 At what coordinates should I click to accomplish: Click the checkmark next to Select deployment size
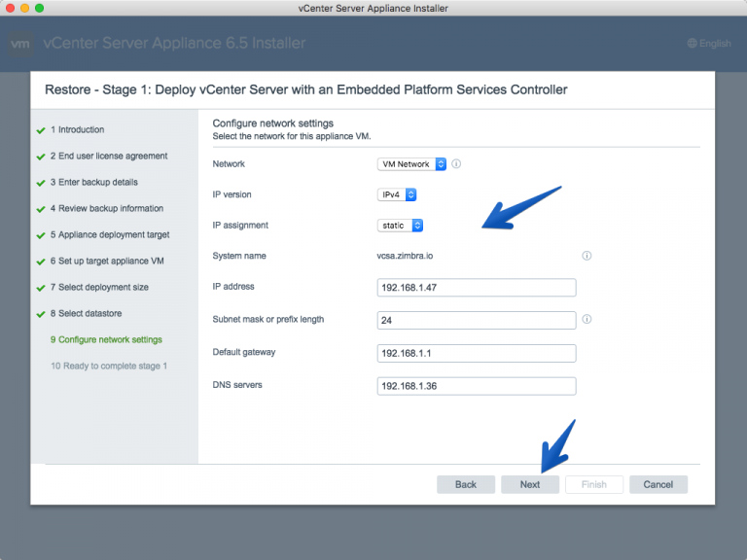(41, 288)
